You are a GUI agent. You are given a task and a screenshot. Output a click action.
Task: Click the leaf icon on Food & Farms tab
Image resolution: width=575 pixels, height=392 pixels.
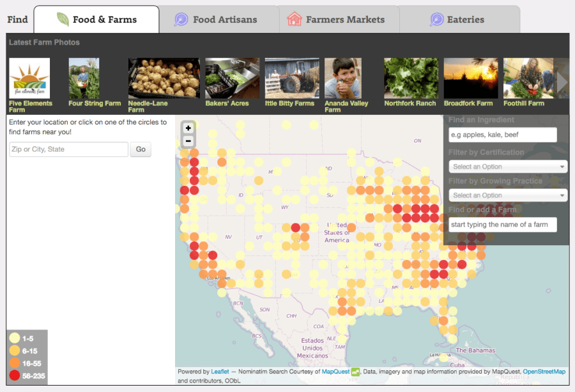point(63,19)
